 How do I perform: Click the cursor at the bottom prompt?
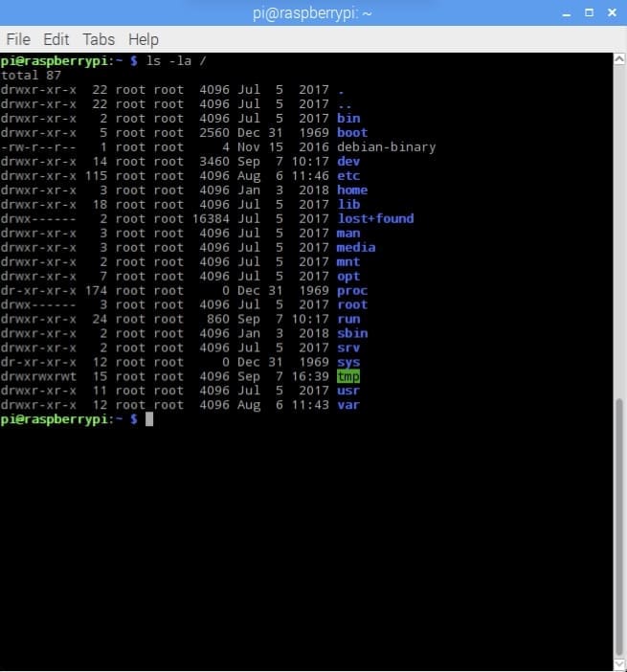(x=149, y=419)
